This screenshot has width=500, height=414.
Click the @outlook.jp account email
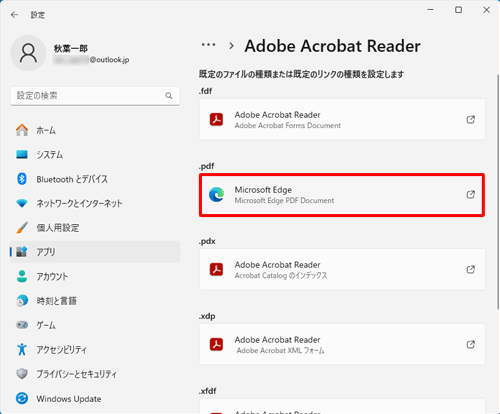pos(91,60)
